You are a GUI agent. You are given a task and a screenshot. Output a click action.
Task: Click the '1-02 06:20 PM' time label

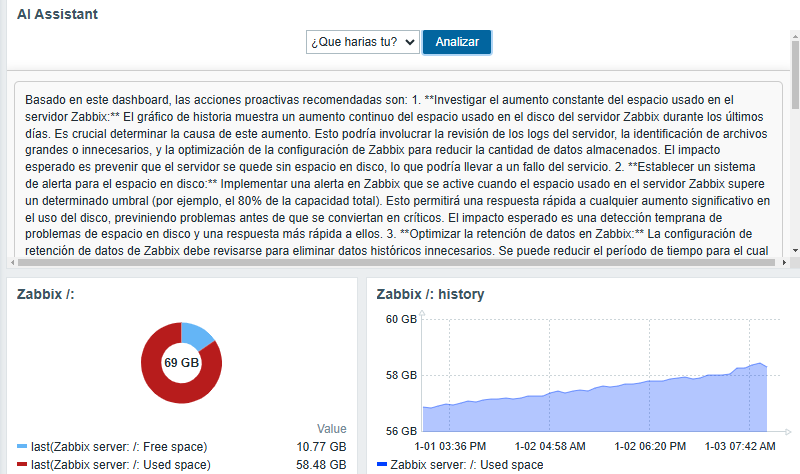pos(650,446)
